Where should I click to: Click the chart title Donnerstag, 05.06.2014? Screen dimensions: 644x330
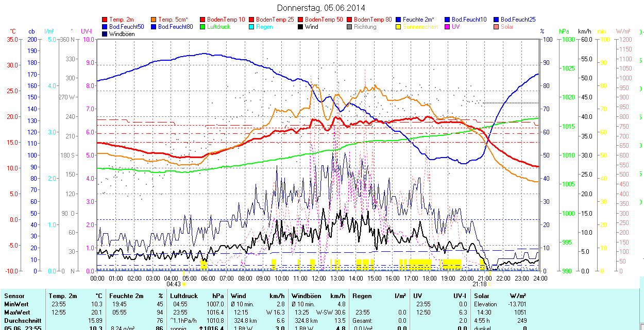(320, 8)
